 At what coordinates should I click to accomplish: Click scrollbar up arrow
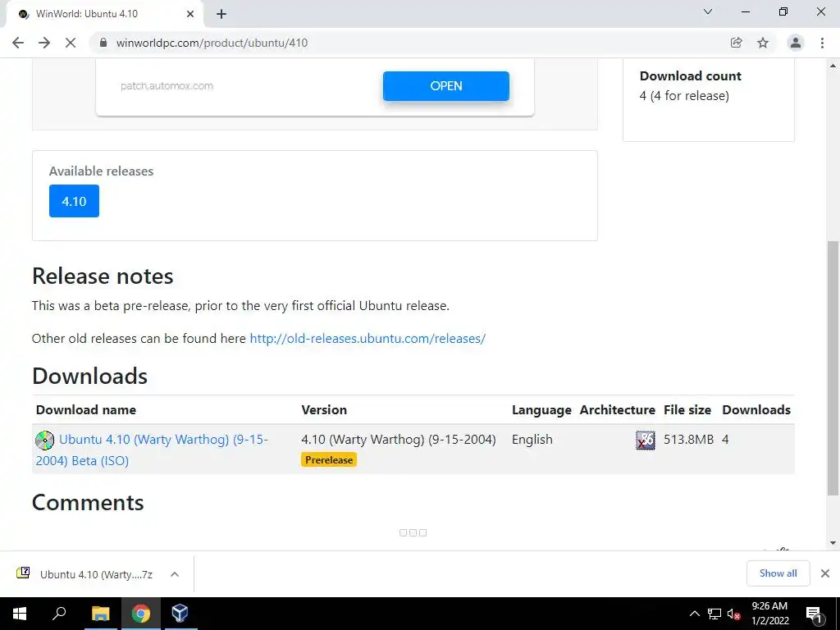coord(833,66)
